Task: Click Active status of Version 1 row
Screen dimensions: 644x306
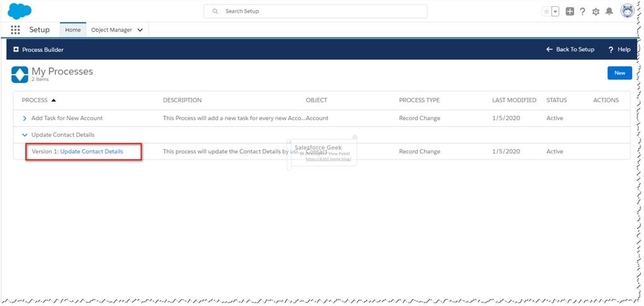Action: (x=555, y=151)
